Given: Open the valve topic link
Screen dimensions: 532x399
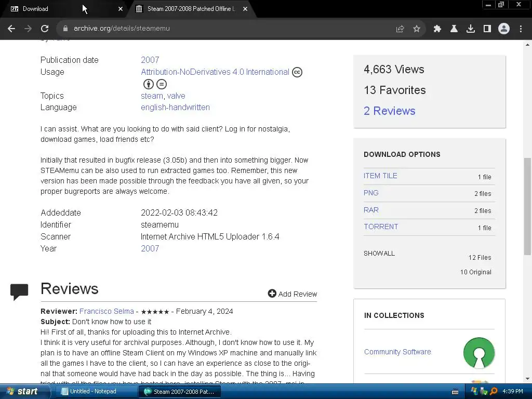Looking at the screenshot, I should [x=176, y=96].
